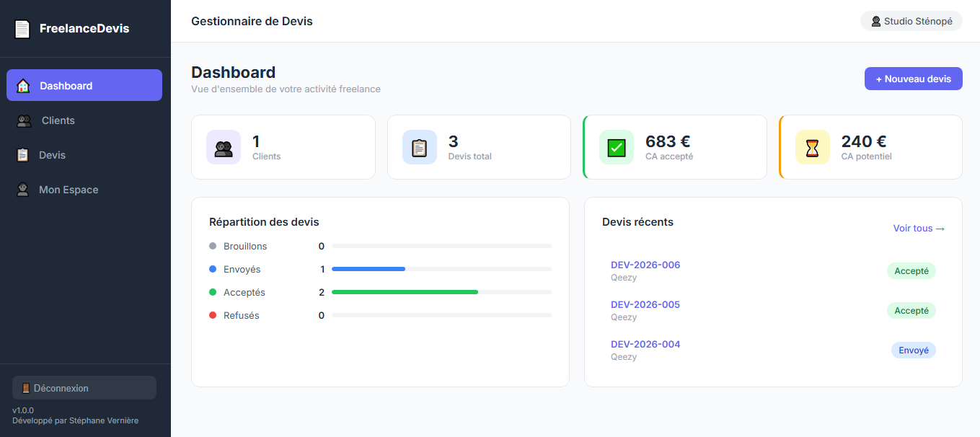Viewport: 980px width, 437px height.
Task: Click the clipboard icon in Devis total card
Action: tap(419, 147)
